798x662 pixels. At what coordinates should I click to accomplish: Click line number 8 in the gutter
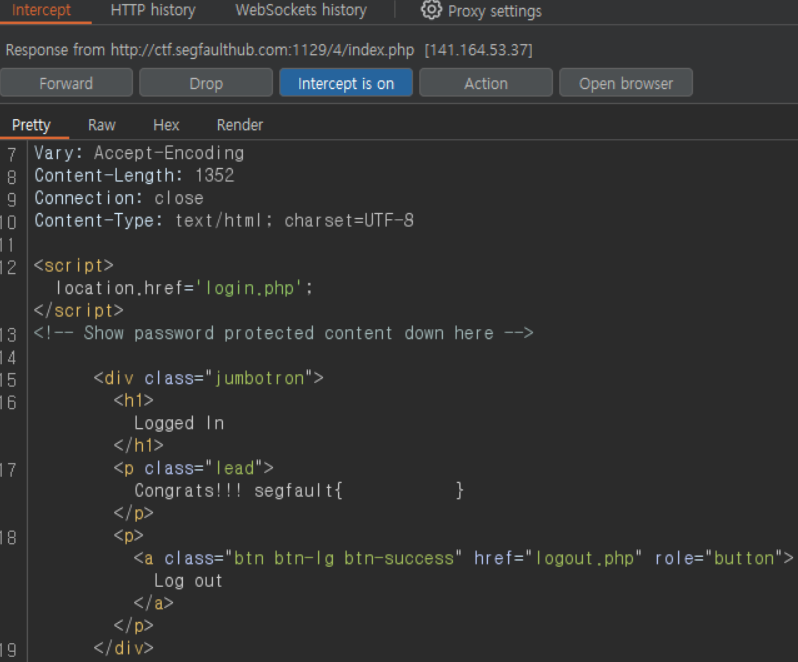click(x=12, y=177)
